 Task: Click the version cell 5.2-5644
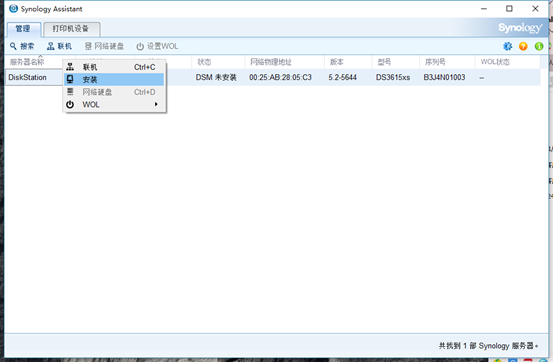click(x=342, y=77)
